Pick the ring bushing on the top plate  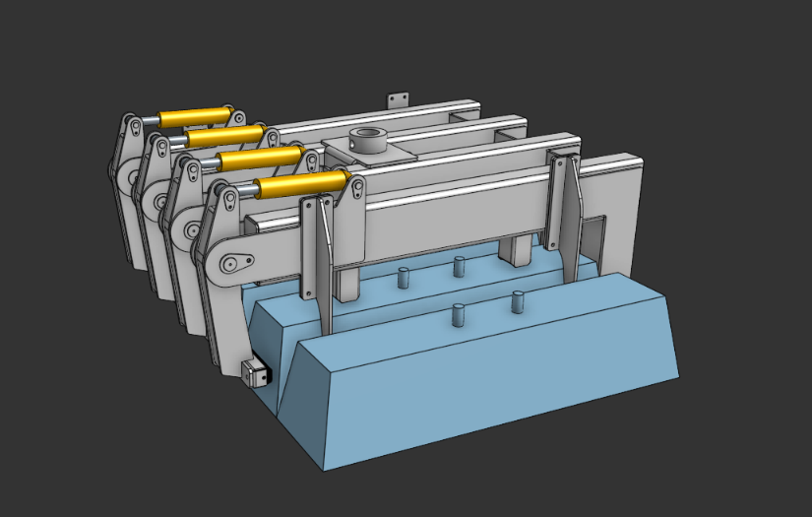click(x=368, y=140)
